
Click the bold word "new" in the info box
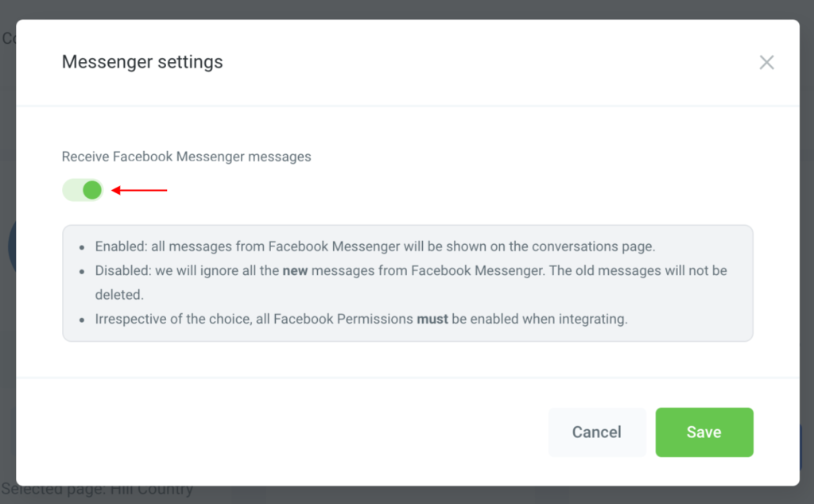pos(295,270)
